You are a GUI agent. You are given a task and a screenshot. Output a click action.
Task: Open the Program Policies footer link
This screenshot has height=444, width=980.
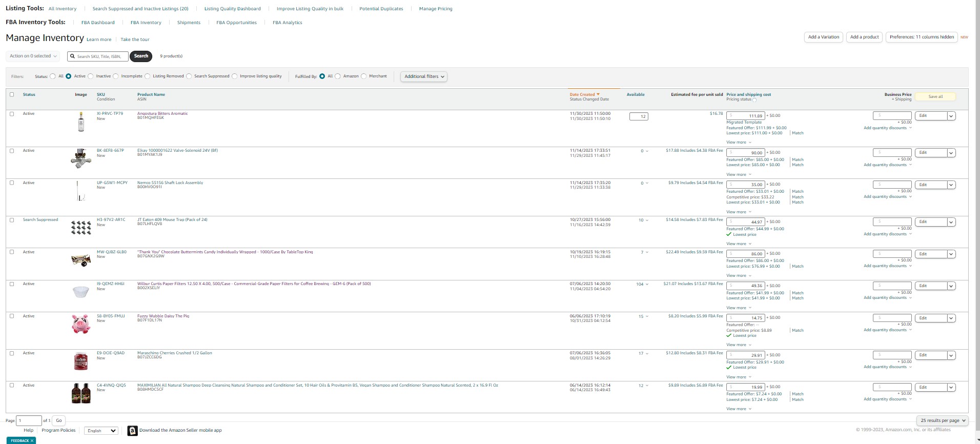pyautogui.click(x=58, y=430)
